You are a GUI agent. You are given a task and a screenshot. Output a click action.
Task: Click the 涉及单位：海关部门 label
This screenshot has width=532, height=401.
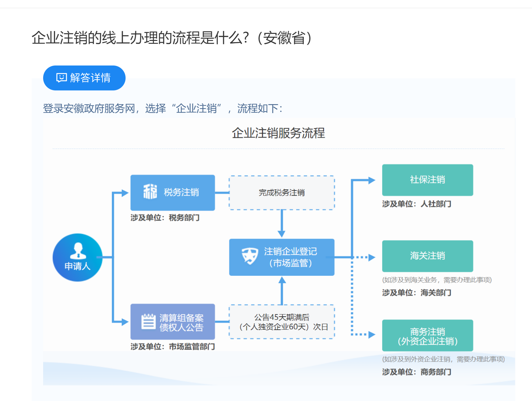[x=416, y=293]
